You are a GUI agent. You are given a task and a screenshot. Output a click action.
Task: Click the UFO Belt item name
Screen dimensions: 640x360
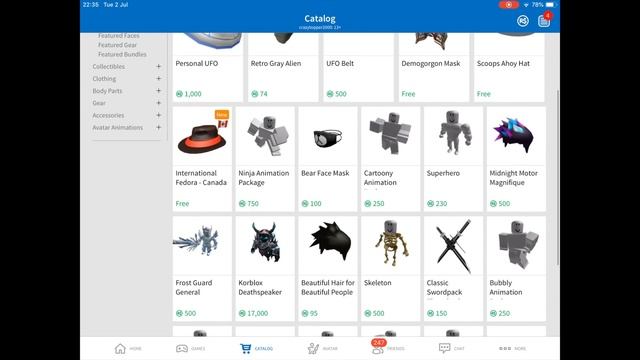tap(340, 63)
